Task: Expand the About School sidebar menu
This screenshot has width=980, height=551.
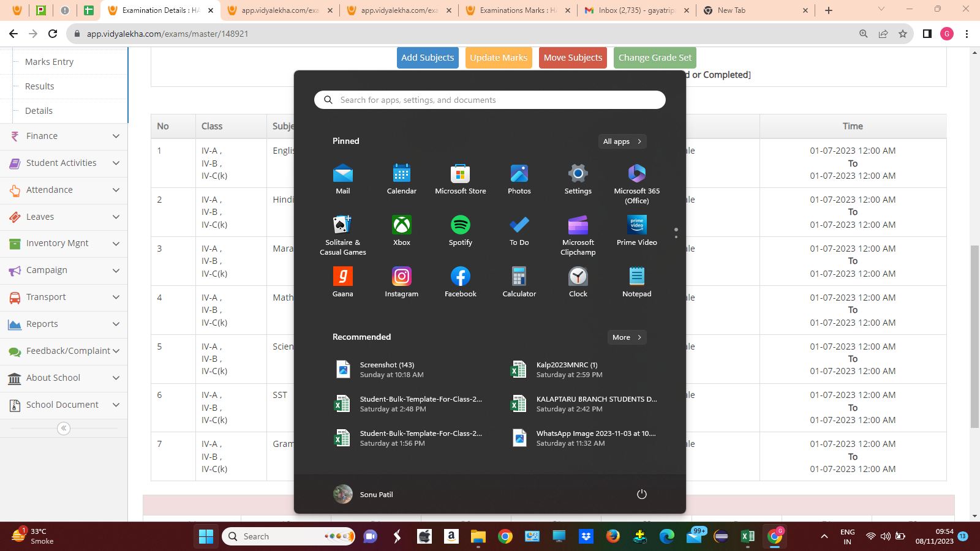Action: click(x=64, y=378)
